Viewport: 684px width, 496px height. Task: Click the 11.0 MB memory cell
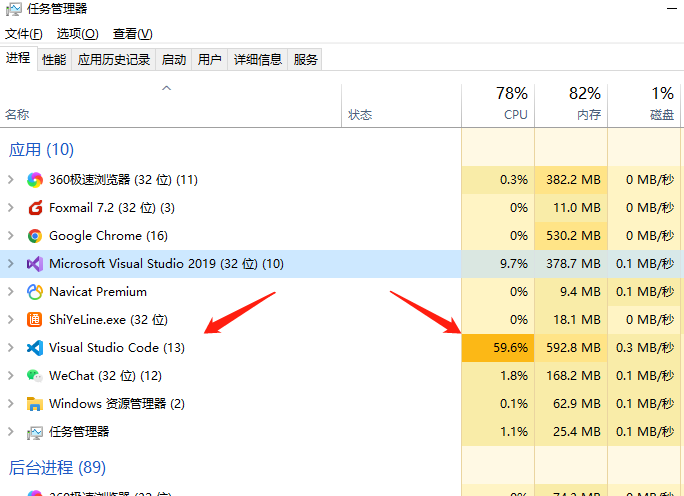pos(571,208)
